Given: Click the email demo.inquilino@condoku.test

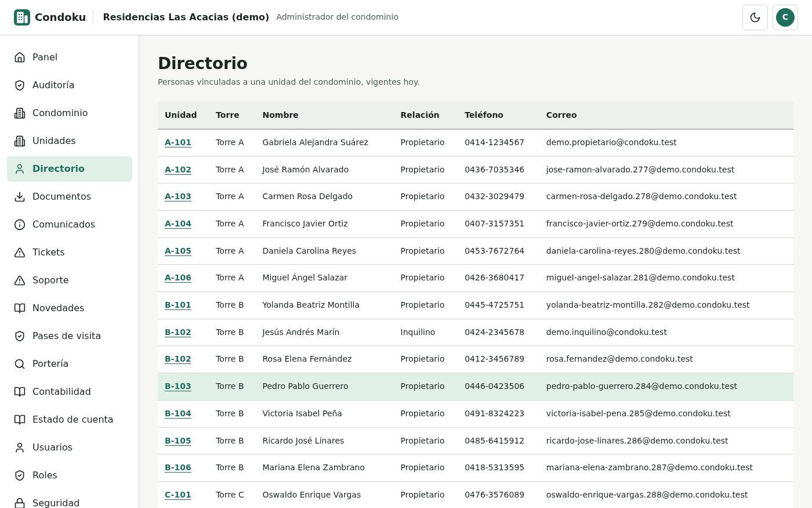Looking at the screenshot, I should [606, 332].
